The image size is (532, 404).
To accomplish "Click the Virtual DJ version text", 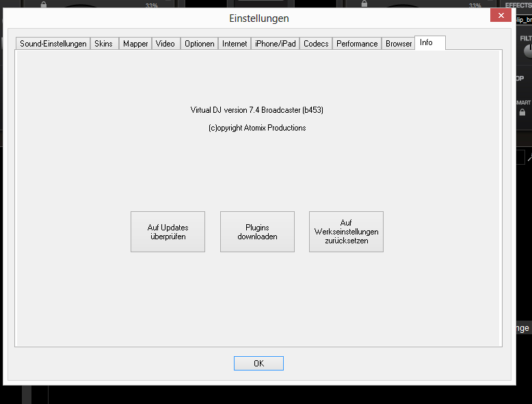I will (x=257, y=110).
